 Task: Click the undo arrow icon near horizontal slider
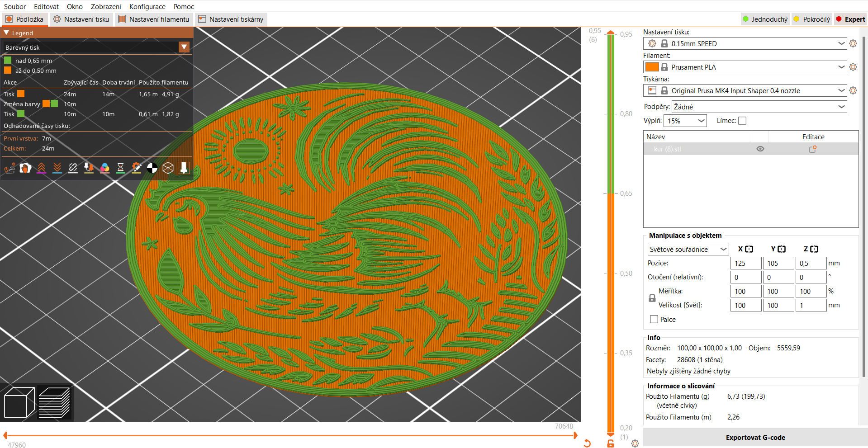[x=587, y=443]
